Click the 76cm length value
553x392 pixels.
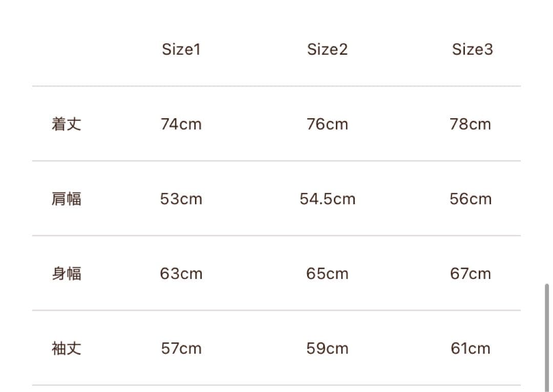327,124
